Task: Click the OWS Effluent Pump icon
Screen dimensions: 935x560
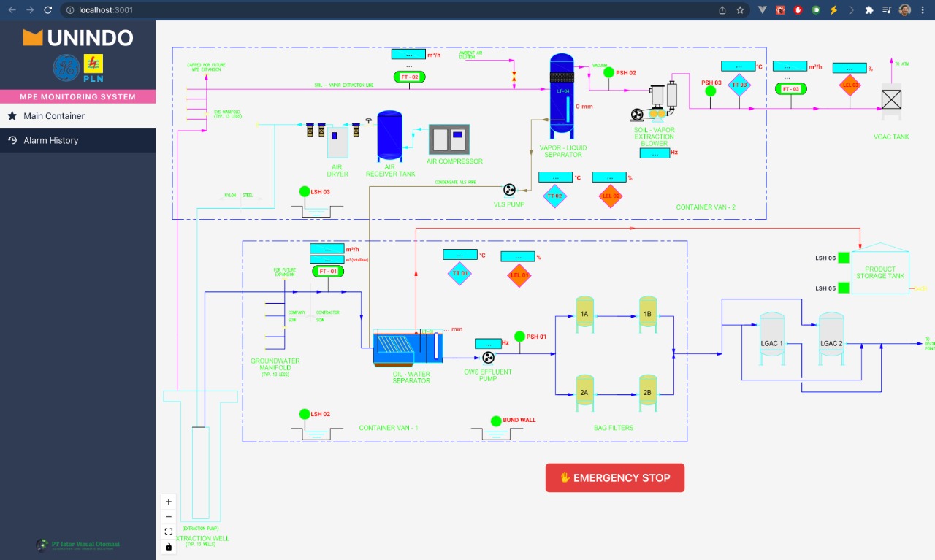Action: click(x=489, y=357)
